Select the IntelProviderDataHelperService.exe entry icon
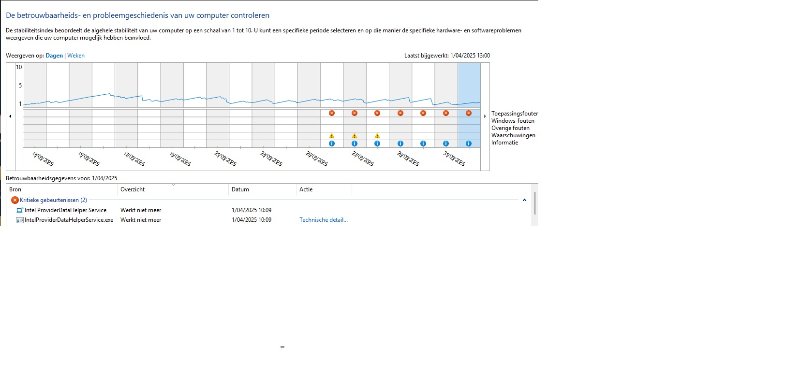Viewport: 800px width, 375px height. 20,220
